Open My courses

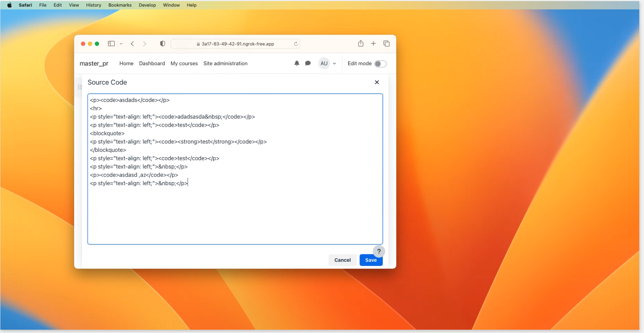tap(184, 63)
